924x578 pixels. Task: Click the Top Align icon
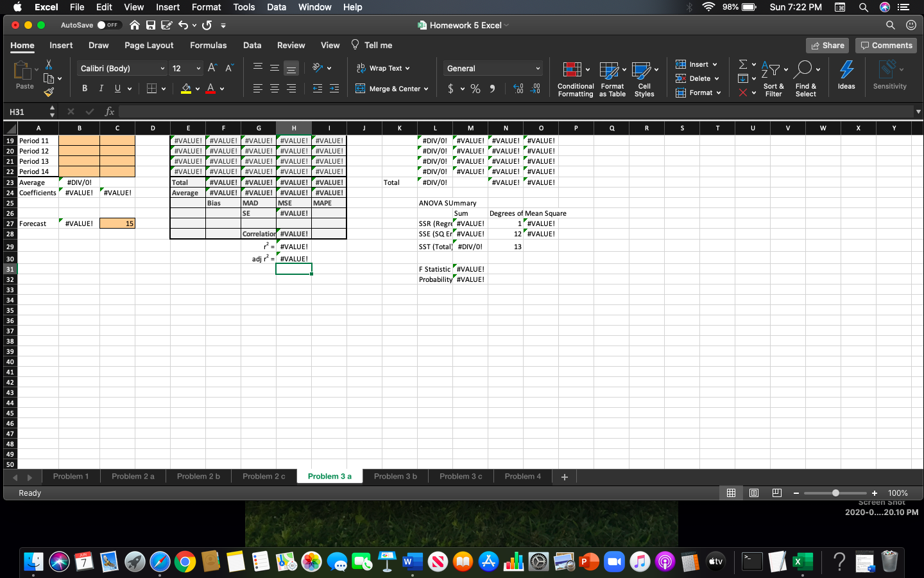coord(258,67)
